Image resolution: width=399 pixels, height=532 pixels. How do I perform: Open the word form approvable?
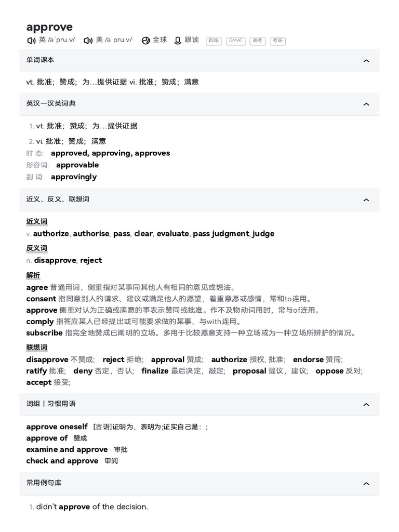77,165
